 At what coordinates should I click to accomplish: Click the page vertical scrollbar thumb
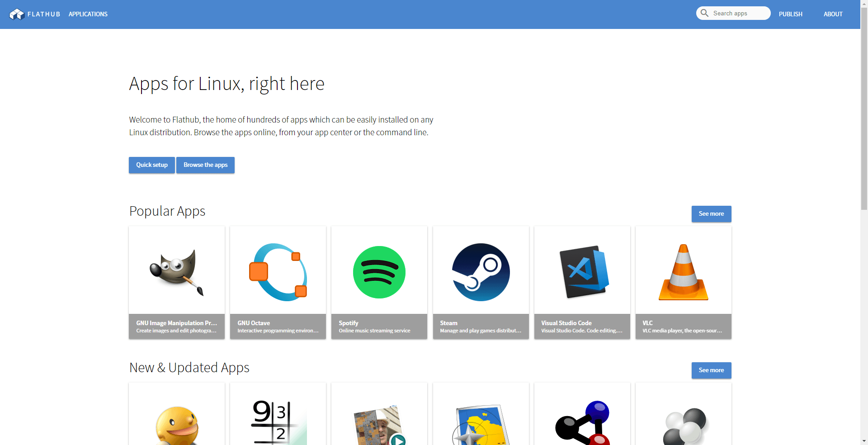pos(864,109)
